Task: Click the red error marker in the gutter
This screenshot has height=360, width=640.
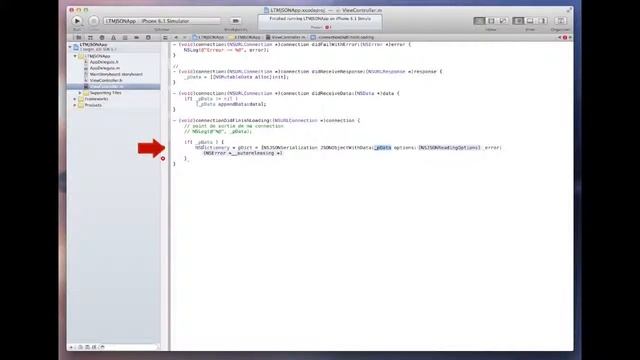Action: [x=163, y=158]
